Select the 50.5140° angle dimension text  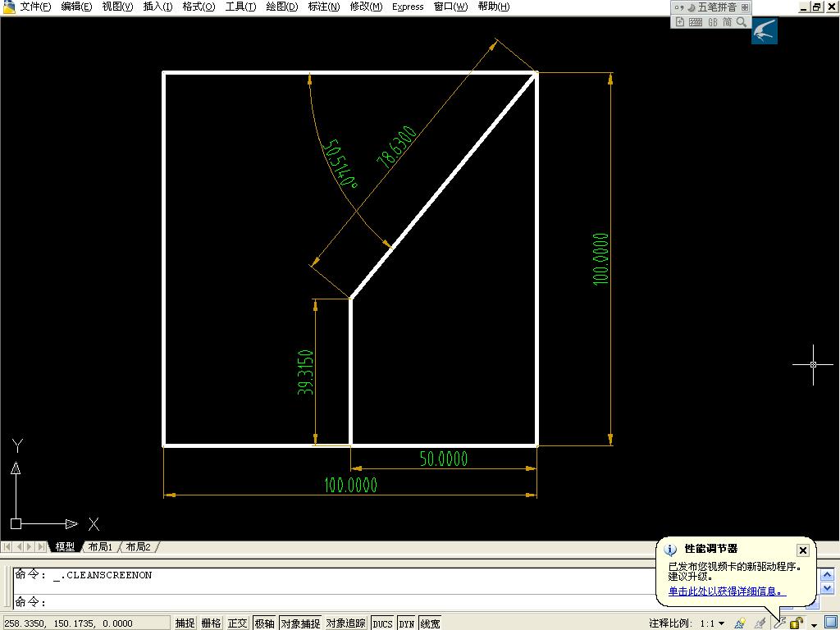(340, 163)
